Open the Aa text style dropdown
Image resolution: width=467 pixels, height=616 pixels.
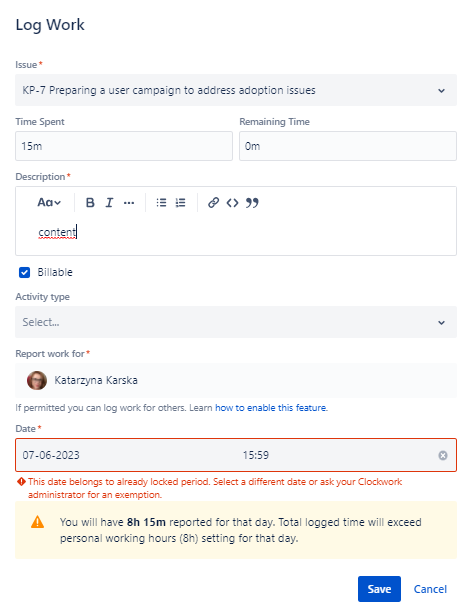49,203
